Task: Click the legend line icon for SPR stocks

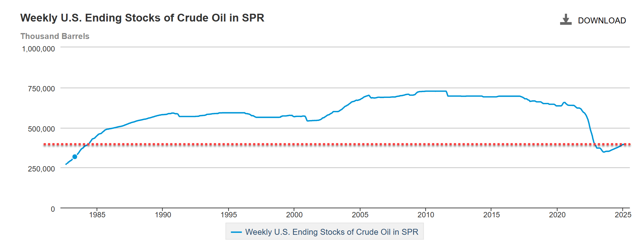Action: 236,232
